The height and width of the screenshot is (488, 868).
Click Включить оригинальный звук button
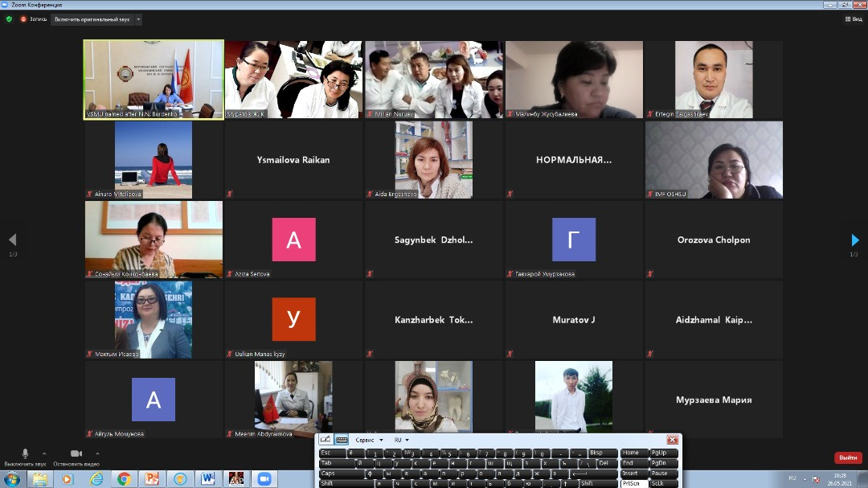pos(92,19)
